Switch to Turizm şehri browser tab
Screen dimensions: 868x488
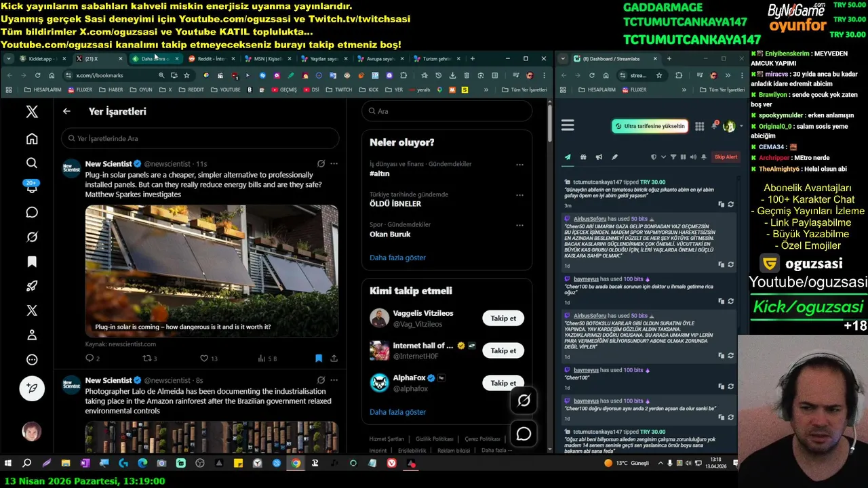pyautogui.click(x=436, y=59)
